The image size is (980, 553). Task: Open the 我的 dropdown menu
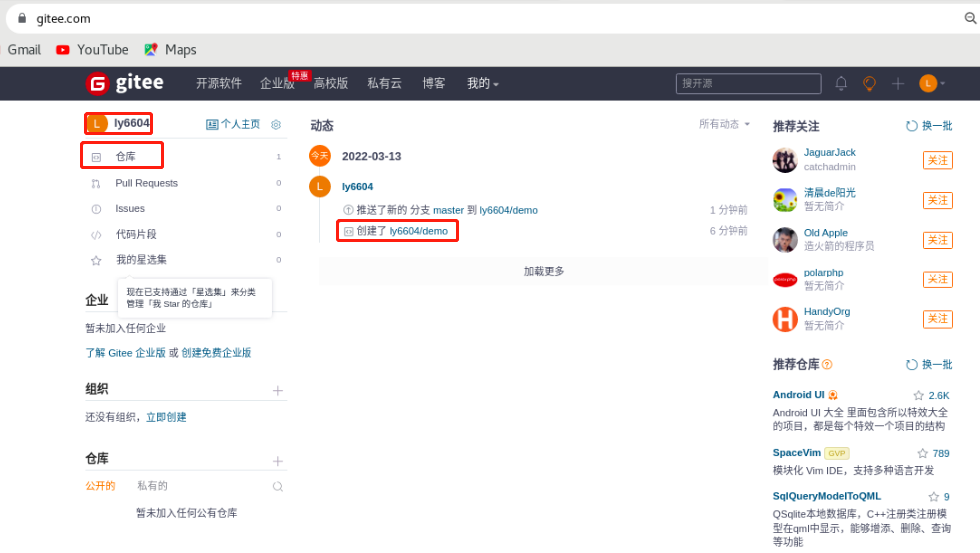(482, 83)
